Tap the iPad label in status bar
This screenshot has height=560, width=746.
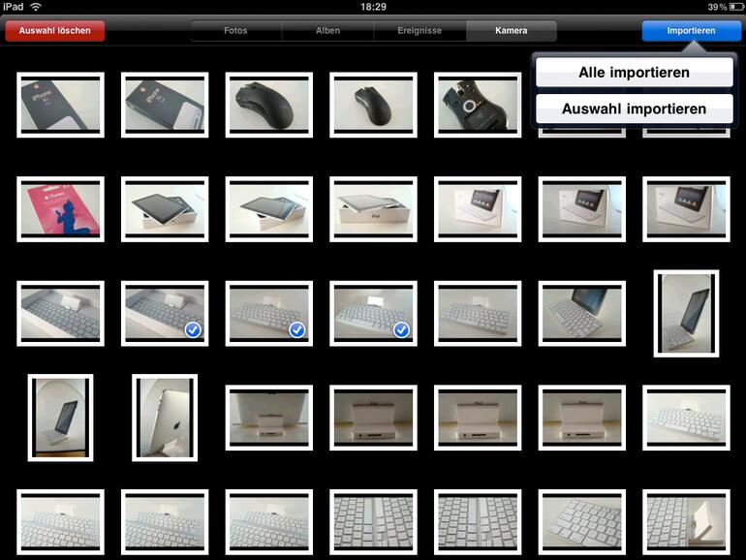click(x=14, y=7)
